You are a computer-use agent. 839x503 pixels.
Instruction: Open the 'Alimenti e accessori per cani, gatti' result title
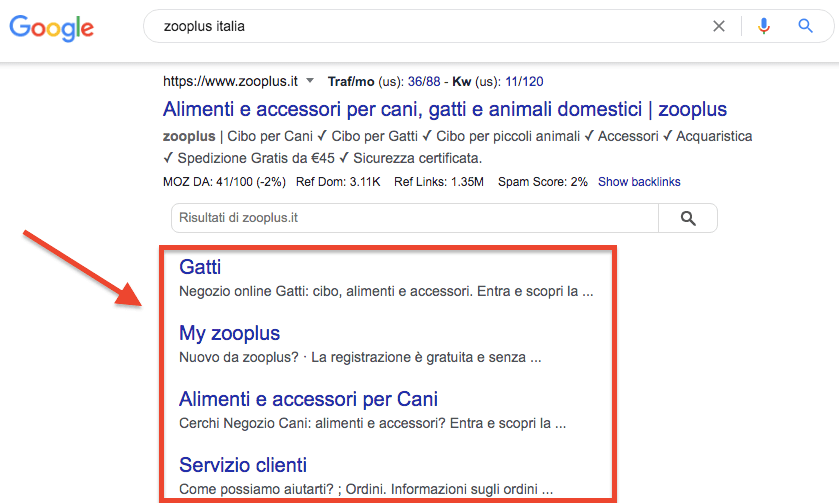(x=444, y=109)
